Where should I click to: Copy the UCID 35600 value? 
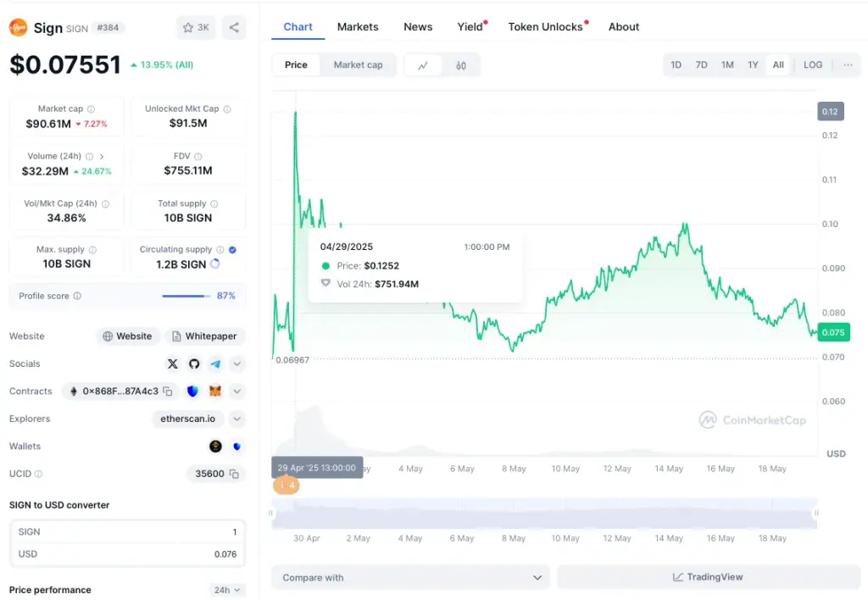click(234, 474)
